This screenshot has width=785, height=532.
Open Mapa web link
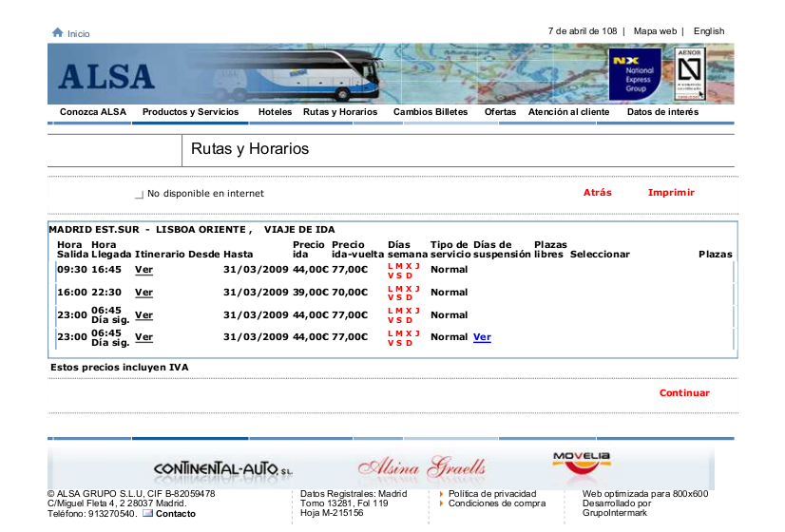click(655, 31)
